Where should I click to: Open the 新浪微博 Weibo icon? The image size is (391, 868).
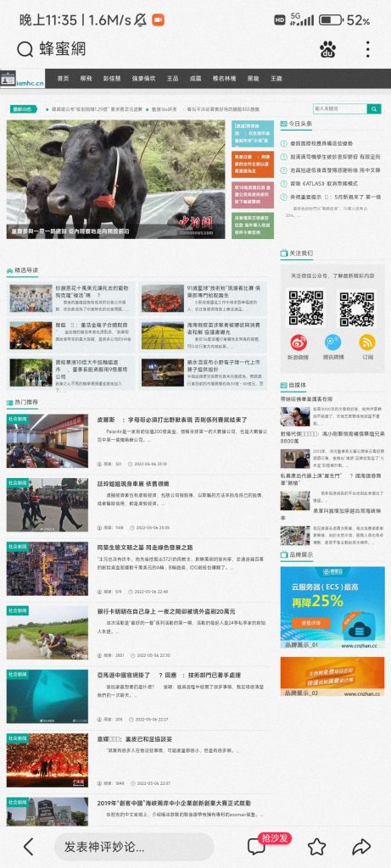(298, 342)
